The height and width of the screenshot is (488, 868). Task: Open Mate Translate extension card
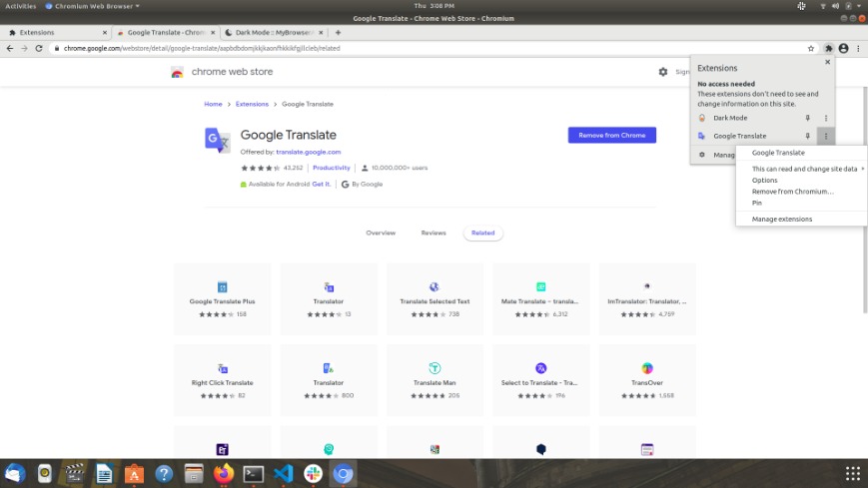pos(540,298)
